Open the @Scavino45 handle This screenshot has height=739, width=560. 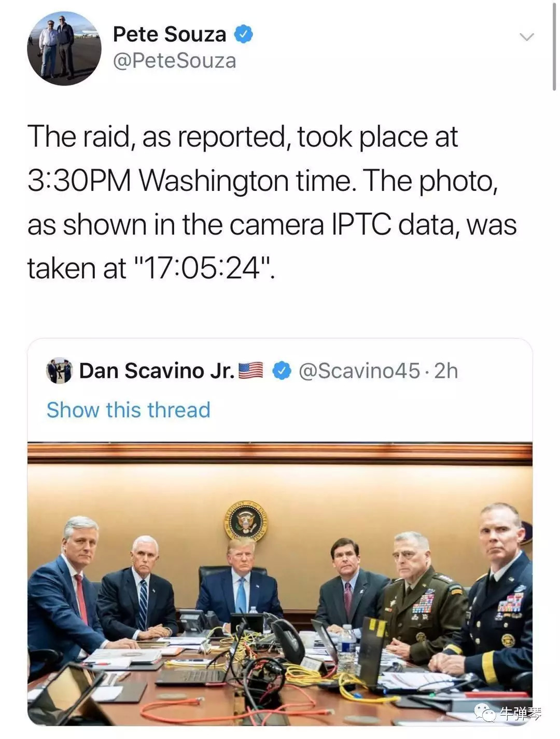(x=359, y=371)
